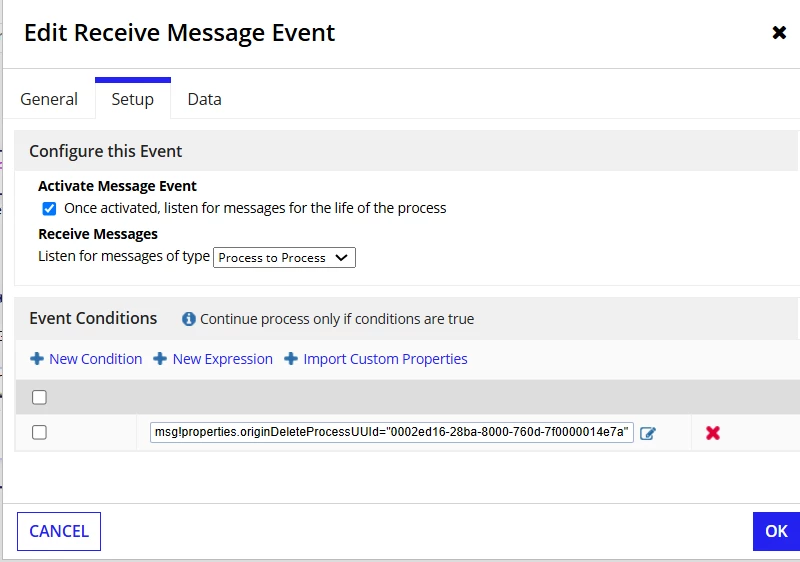Viewport: 800px width, 562px height.
Task: Open the Process to Process message type dropdown
Action: click(284, 258)
